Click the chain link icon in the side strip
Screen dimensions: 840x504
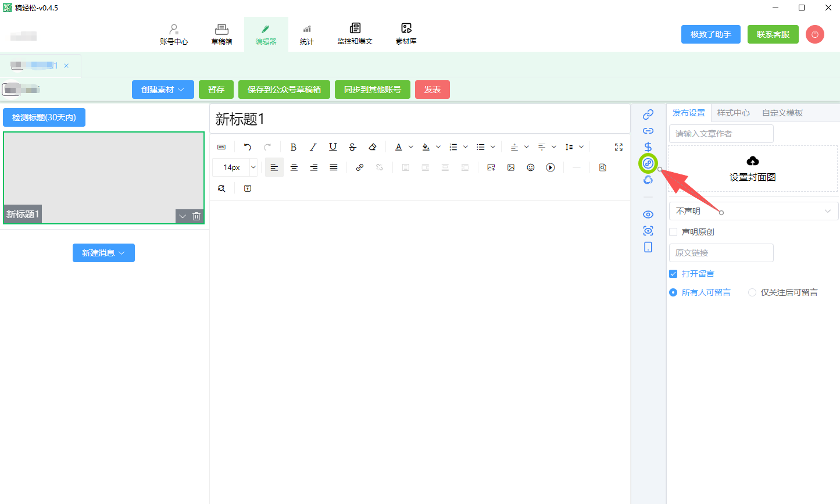[x=648, y=115]
